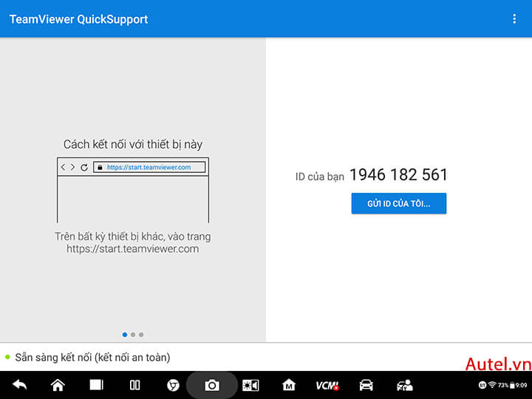Viewport: 532px width, 399px height.
Task: Click the start.teamviewer.com URL in illustration
Action: (x=149, y=167)
